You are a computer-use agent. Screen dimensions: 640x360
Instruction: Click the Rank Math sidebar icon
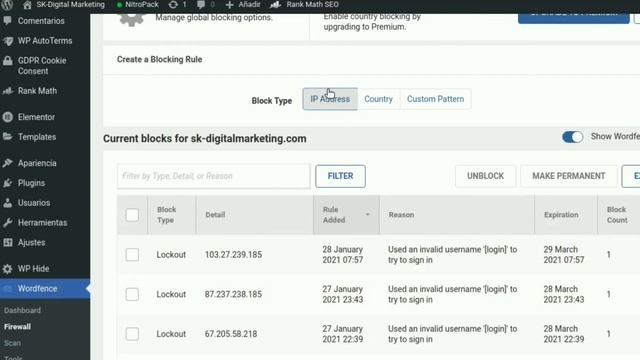click(7, 91)
